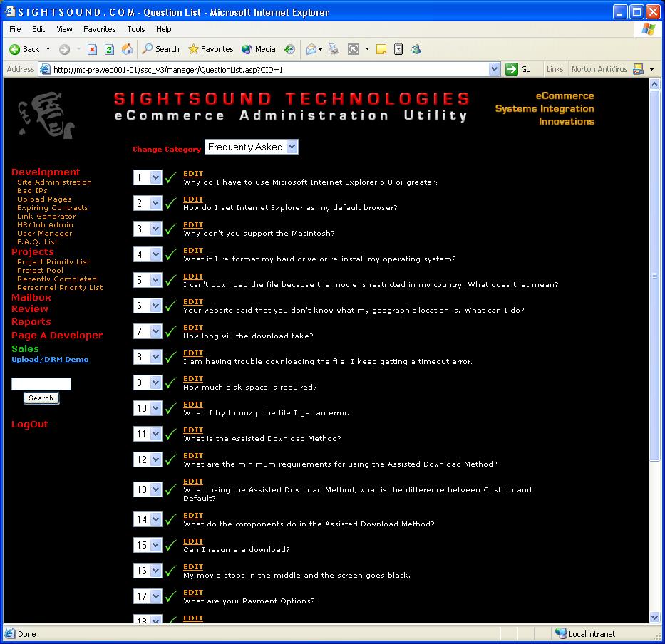Image resolution: width=665 pixels, height=644 pixels.
Task: Open the Tools menu
Action: pyautogui.click(x=136, y=29)
